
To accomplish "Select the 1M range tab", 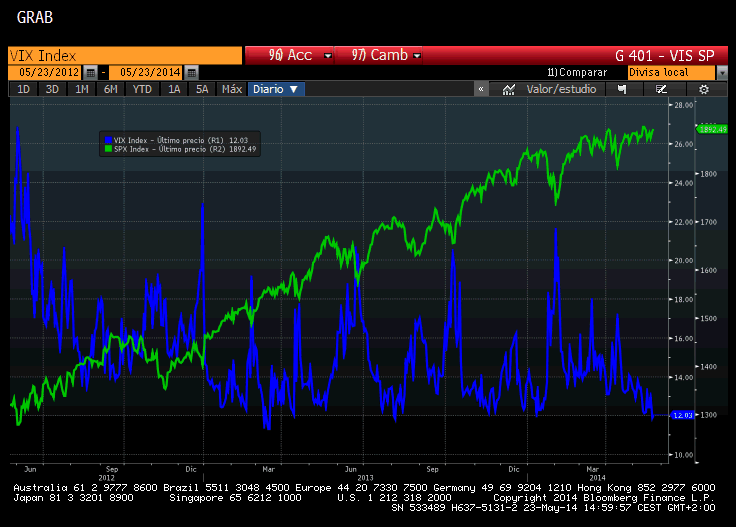I will click(x=82, y=89).
